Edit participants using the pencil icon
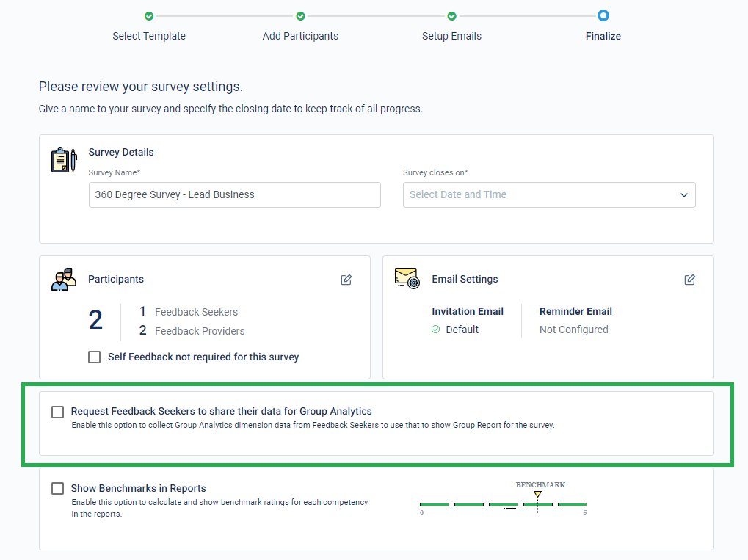748x560 pixels. [346, 280]
